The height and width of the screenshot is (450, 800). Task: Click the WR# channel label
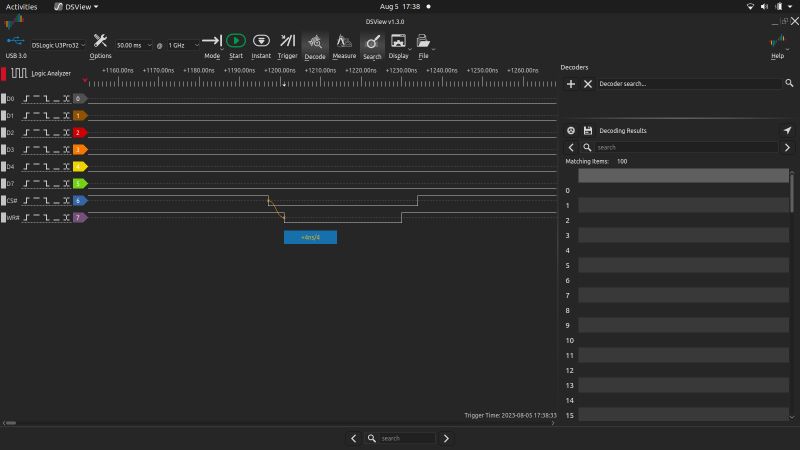pyautogui.click(x=13, y=217)
